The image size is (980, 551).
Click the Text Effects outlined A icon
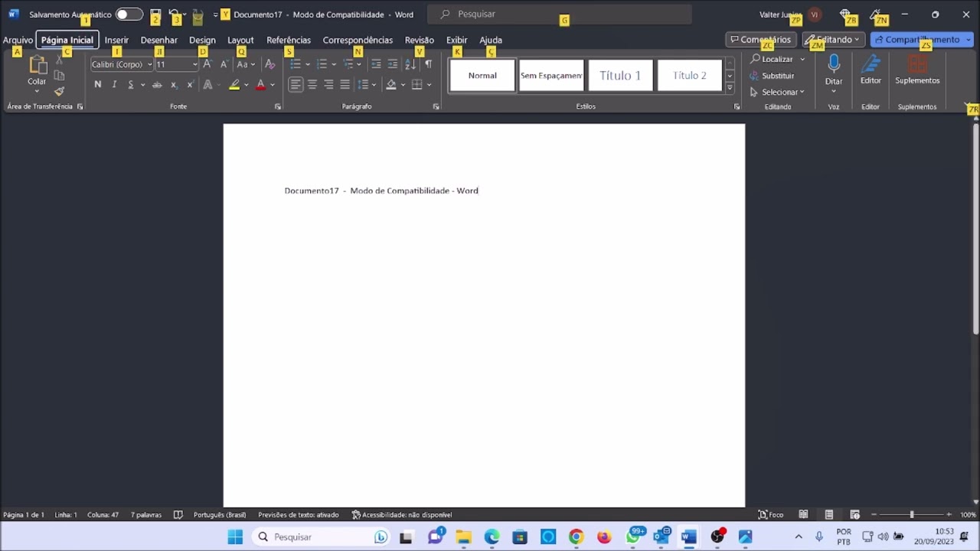[x=207, y=85]
